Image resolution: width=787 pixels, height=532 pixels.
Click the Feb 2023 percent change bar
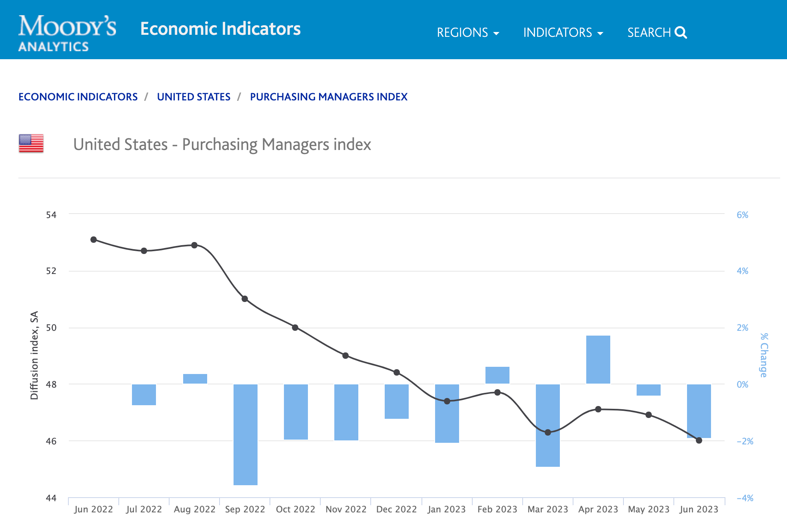pyautogui.click(x=497, y=375)
